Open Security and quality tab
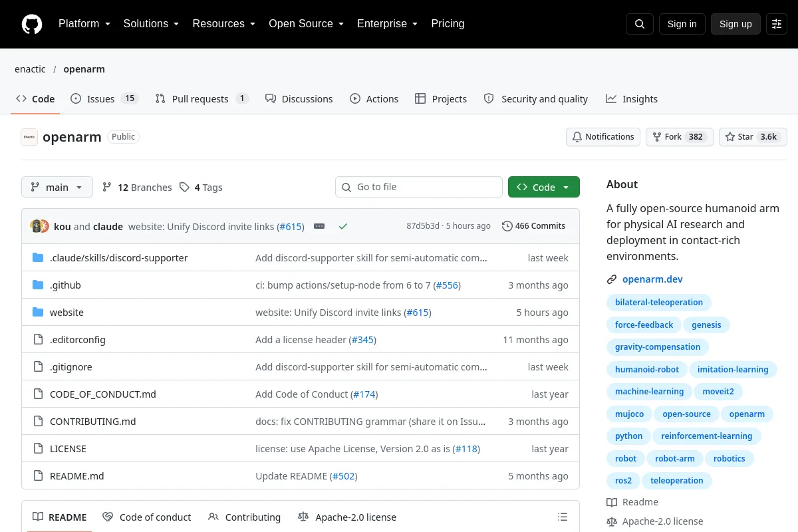This screenshot has width=798, height=532. pyautogui.click(x=536, y=98)
